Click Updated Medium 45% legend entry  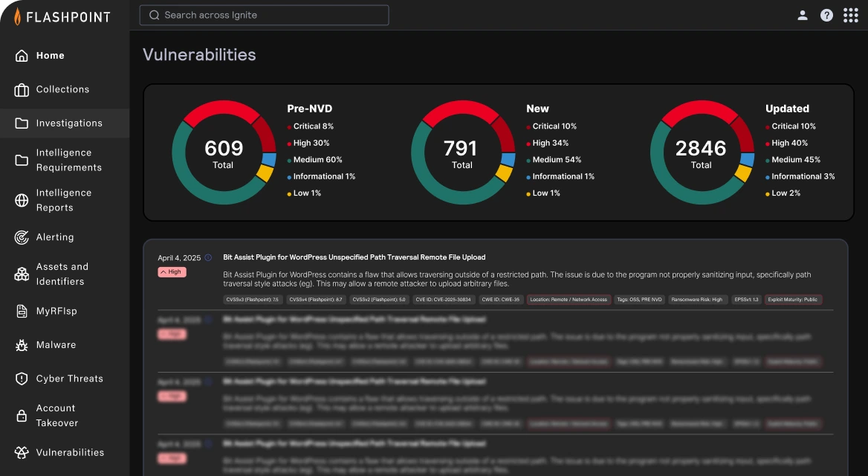click(793, 160)
